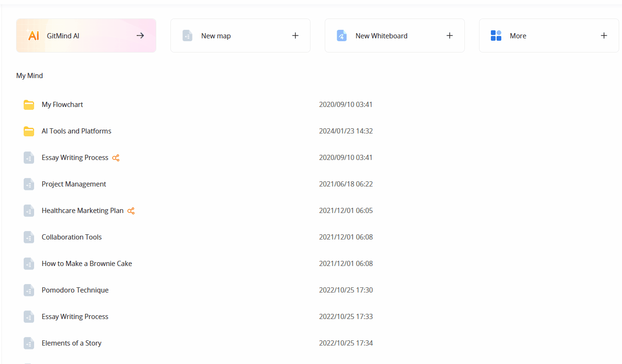Open the Project Management mind map

click(74, 184)
